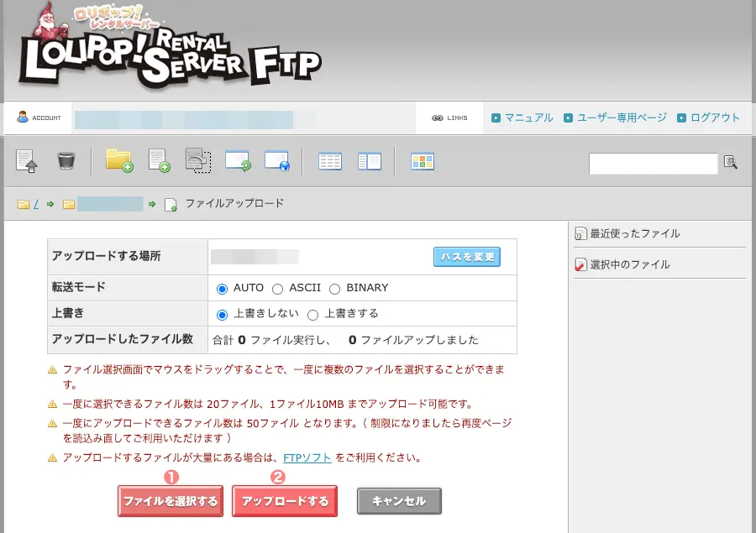Viewport: 756px width, 533px height.
Task: Select the ASCII transfer mode option
Action: (x=277, y=288)
